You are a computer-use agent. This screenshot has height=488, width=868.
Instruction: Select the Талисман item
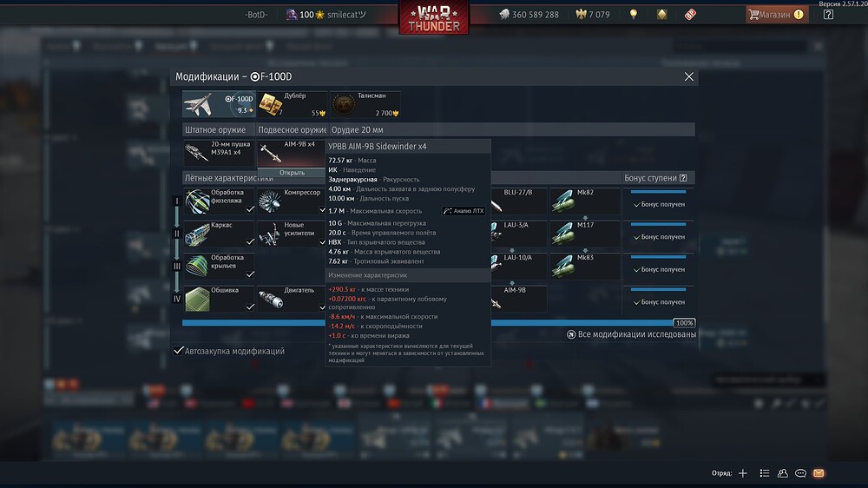(x=365, y=104)
